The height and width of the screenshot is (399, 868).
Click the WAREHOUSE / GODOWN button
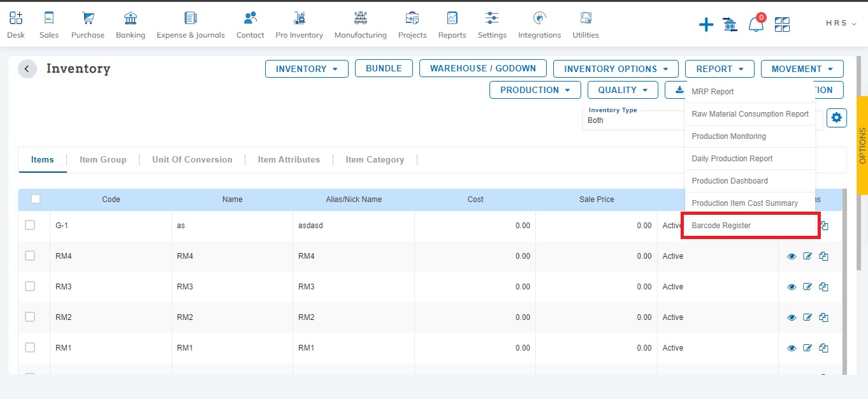(x=483, y=68)
